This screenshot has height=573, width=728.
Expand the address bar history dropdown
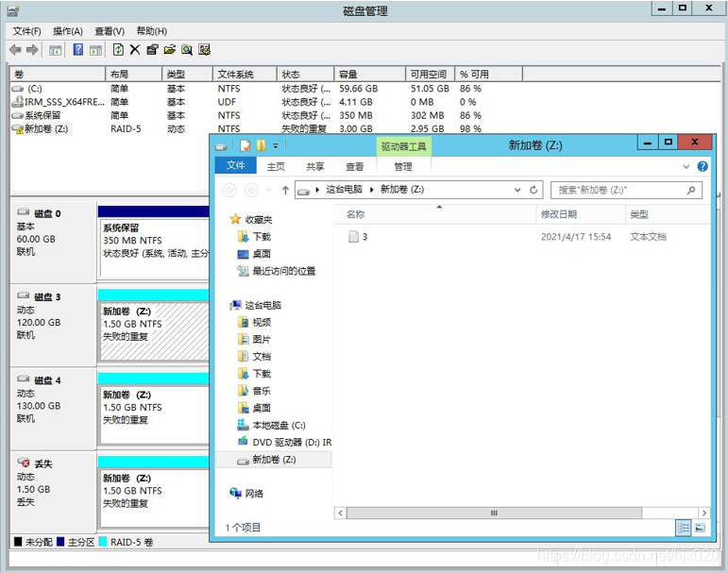point(517,190)
